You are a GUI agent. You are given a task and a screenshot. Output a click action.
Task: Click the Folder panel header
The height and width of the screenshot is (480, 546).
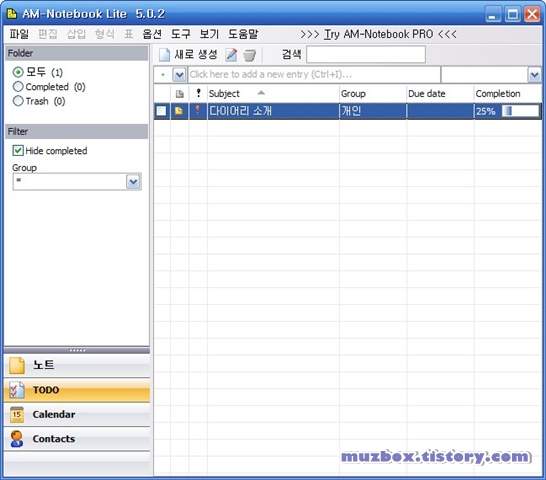pos(76,53)
